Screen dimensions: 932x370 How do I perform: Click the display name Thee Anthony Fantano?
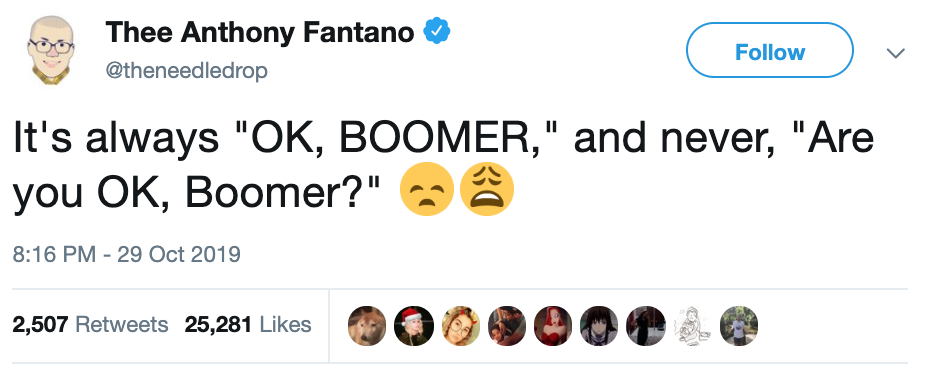(260, 32)
